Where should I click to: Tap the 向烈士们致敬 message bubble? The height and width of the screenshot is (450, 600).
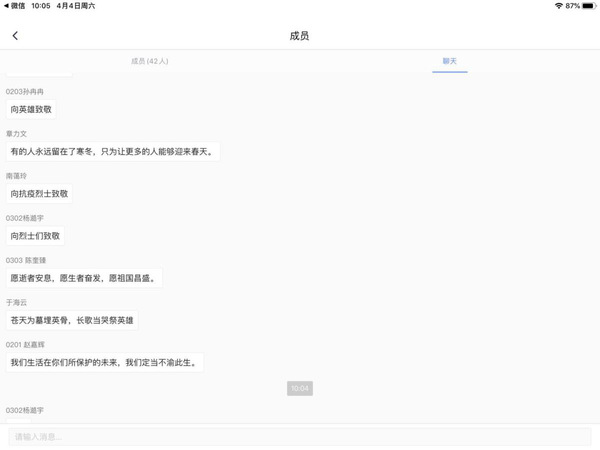(35, 236)
